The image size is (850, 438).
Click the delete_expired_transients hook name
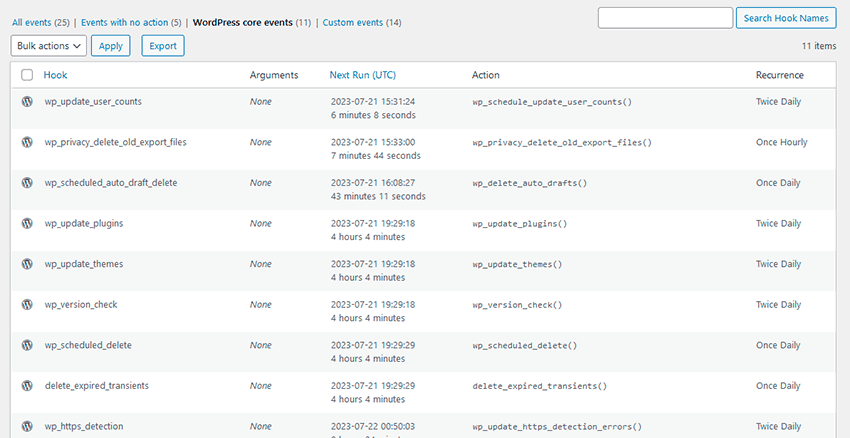click(x=96, y=386)
